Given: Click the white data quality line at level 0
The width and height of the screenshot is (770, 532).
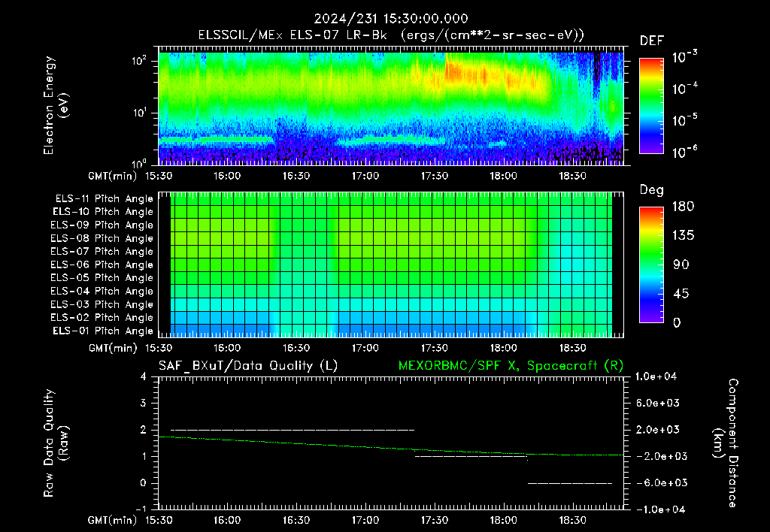Looking at the screenshot, I should point(570,483).
